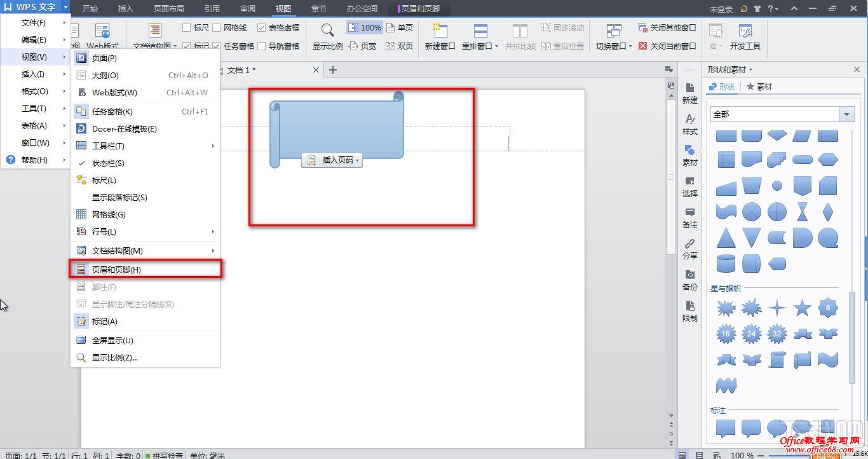Click the 关闭其他窗口 button
Viewport: 868px width, 459px height.
click(x=667, y=28)
